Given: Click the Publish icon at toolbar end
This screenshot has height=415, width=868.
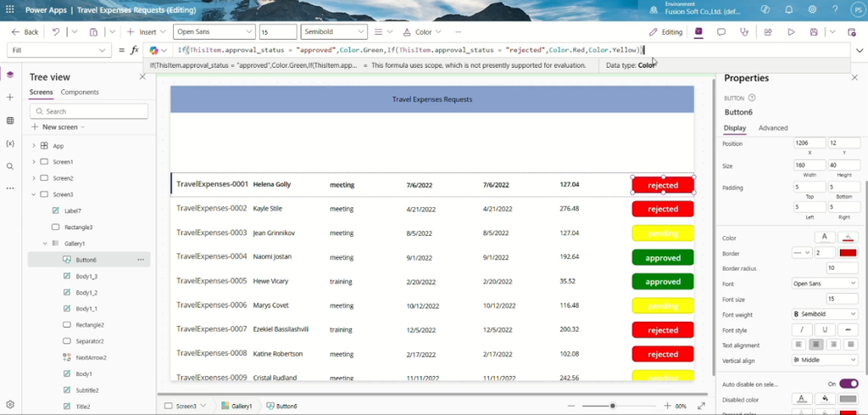Looking at the screenshot, I should coord(852,32).
